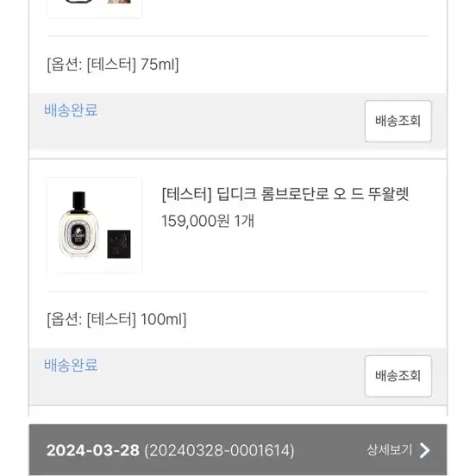
Task: Click 배송완료 status under 100ml tester item
Action: coord(71,365)
